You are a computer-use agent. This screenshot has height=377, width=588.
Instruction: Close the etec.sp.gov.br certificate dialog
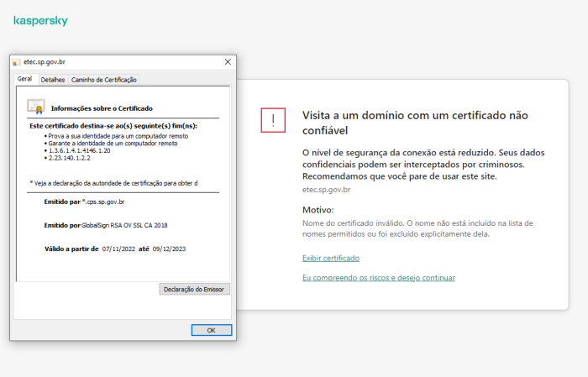pyautogui.click(x=228, y=62)
